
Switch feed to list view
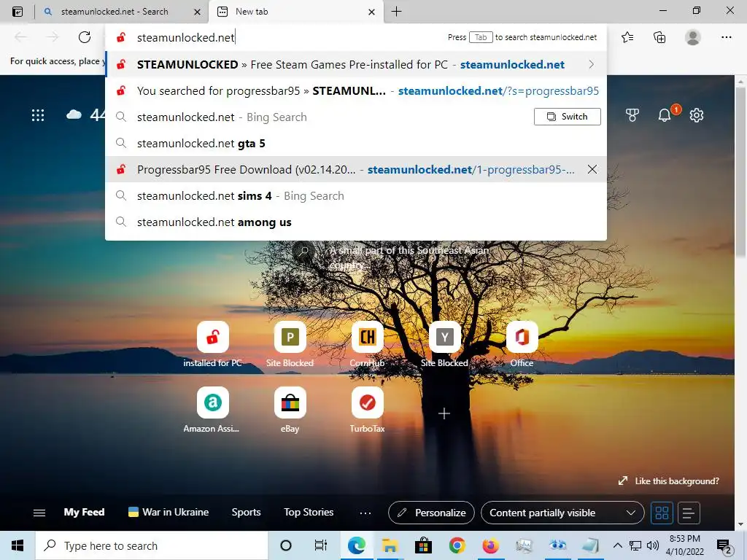click(689, 513)
